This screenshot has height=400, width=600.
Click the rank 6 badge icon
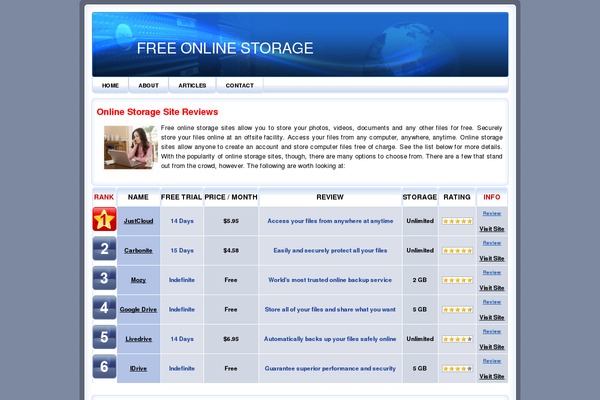(104, 366)
